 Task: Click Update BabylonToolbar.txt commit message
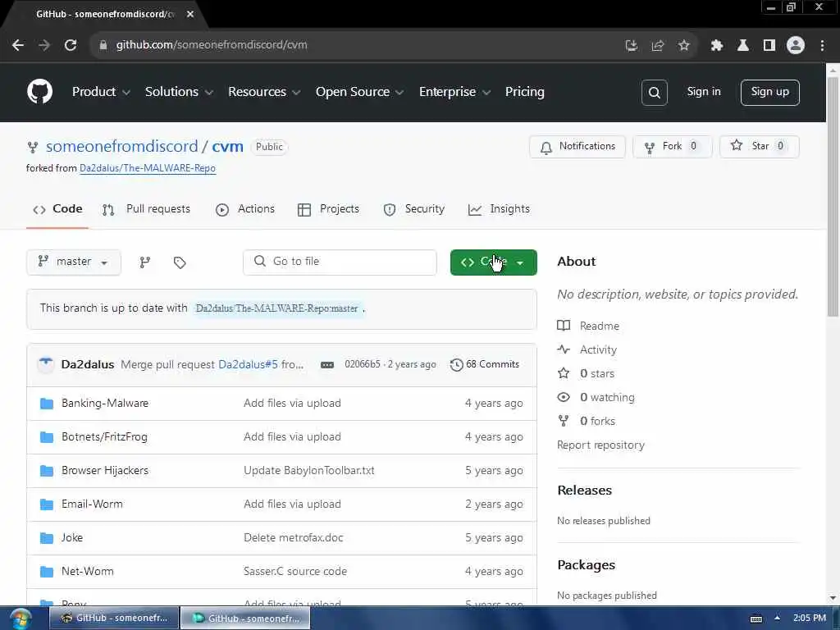coord(309,471)
